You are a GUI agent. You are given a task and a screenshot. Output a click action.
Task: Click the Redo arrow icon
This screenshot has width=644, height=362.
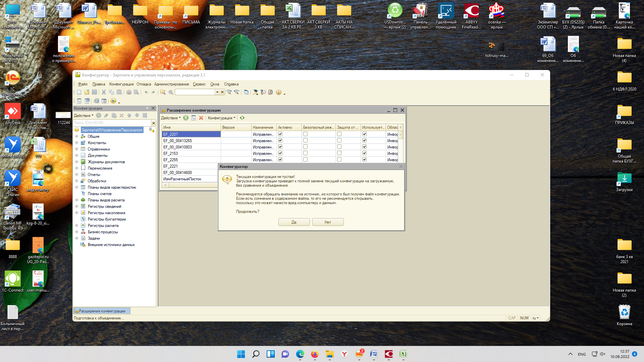[153, 92]
